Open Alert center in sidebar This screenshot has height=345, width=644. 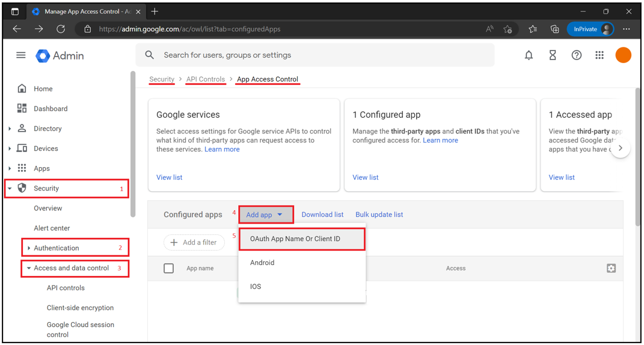pos(52,228)
